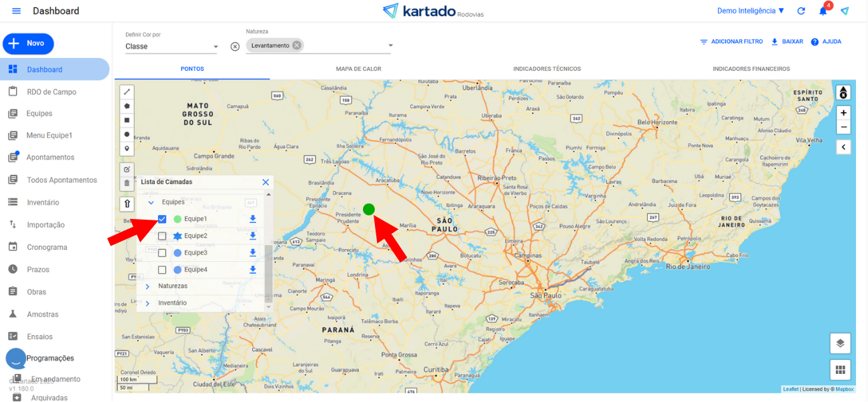Download the Equipe1 layer

(x=253, y=219)
